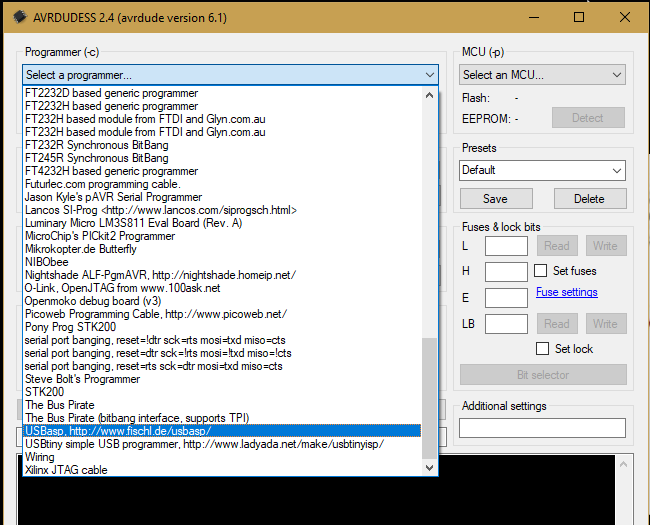Image resolution: width=650 pixels, height=525 pixels.
Task: Click Read button for LB lock bits
Action: click(x=557, y=323)
